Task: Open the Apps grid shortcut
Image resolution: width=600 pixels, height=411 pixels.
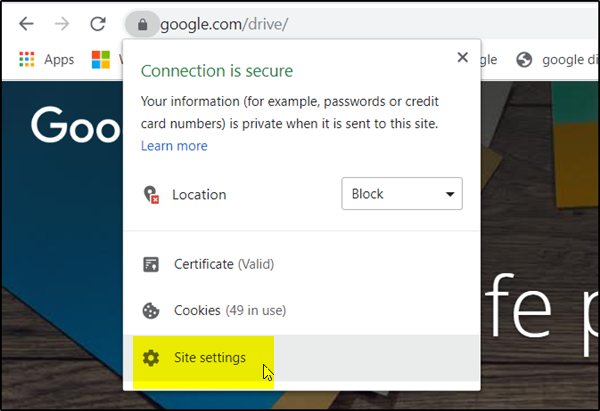Action: click(x=27, y=60)
